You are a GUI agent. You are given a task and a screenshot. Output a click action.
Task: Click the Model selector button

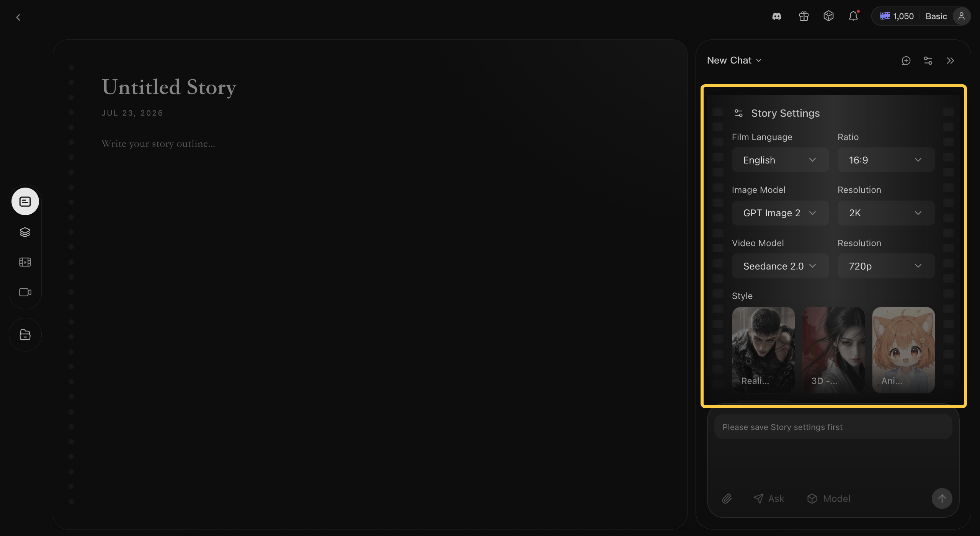(828, 498)
